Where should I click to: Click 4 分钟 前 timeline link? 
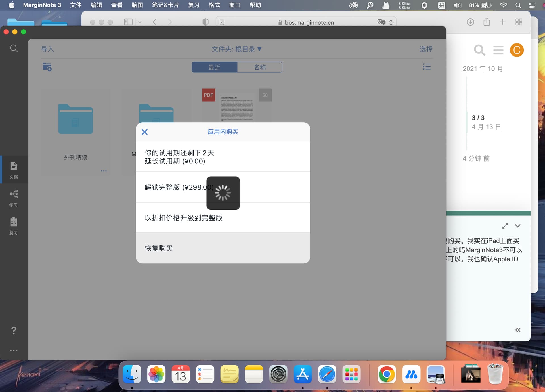(x=476, y=158)
